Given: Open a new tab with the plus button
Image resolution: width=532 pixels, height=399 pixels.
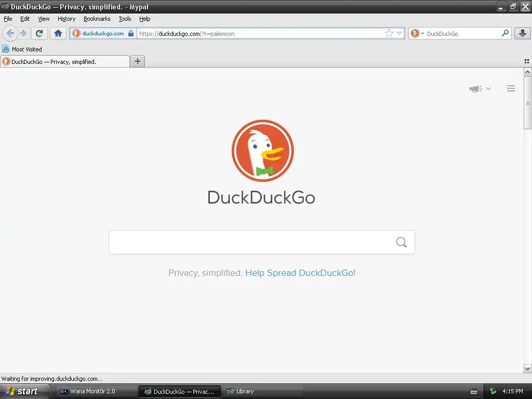Looking at the screenshot, I should (x=137, y=61).
